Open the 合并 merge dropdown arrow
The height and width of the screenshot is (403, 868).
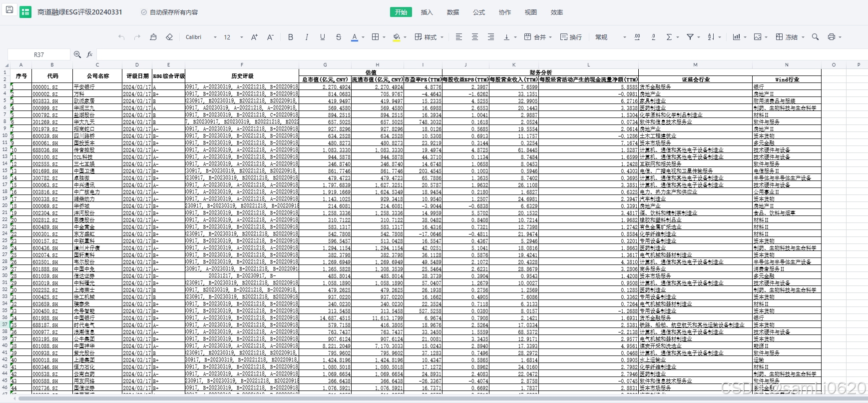pos(550,37)
